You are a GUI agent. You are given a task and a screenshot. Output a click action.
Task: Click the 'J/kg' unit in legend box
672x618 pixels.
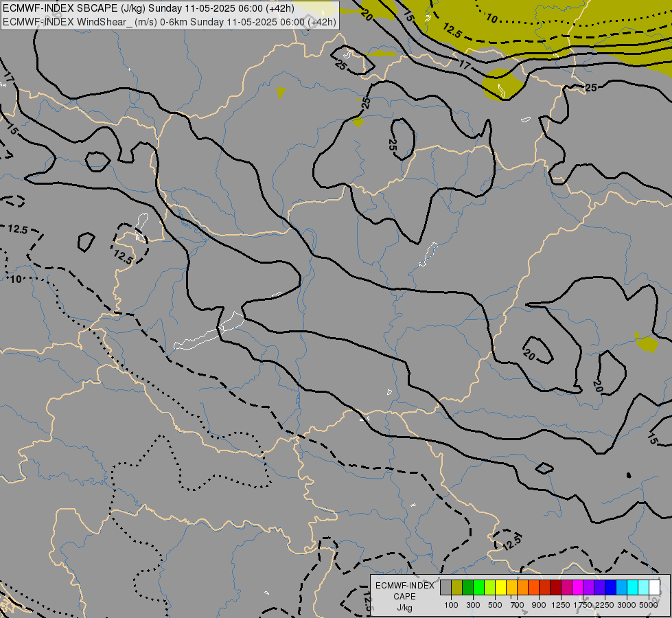[404, 608]
